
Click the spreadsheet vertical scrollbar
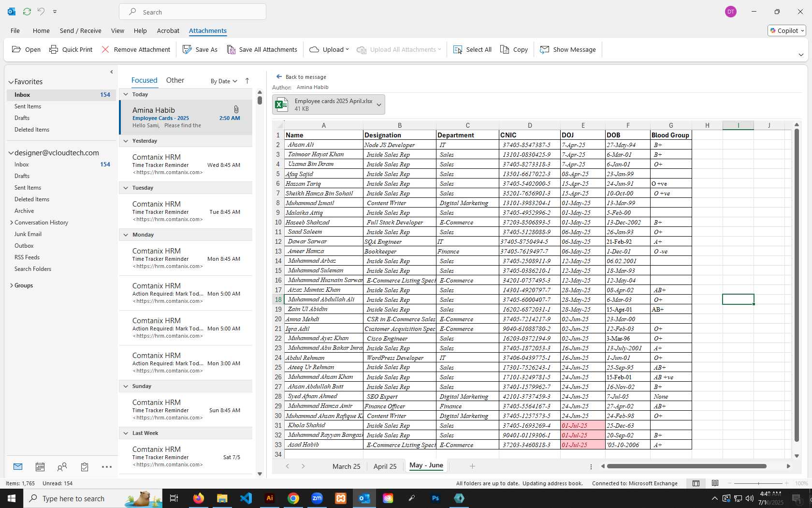(797, 285)
